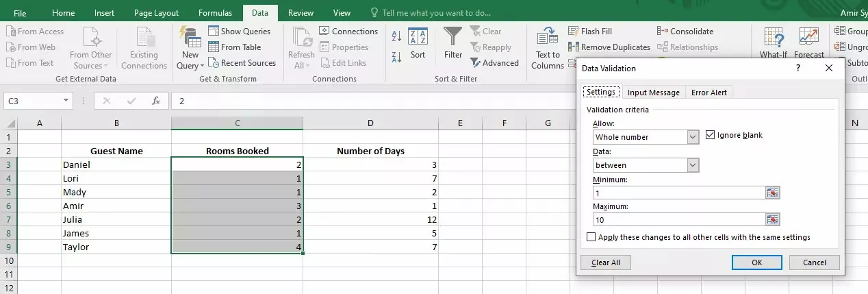Viewport: 868px width, 294px height.
Task: Switch to the Input Message tab
Action: point(654,93)
